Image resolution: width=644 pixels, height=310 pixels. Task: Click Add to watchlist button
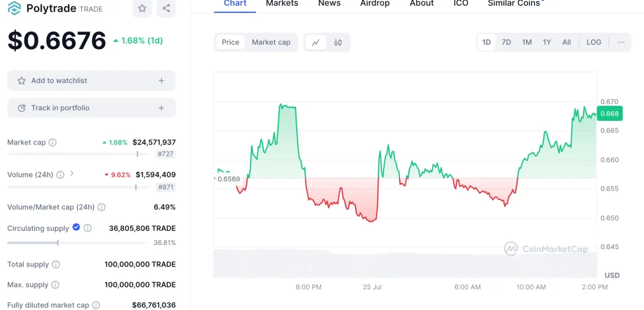point(92,81)
